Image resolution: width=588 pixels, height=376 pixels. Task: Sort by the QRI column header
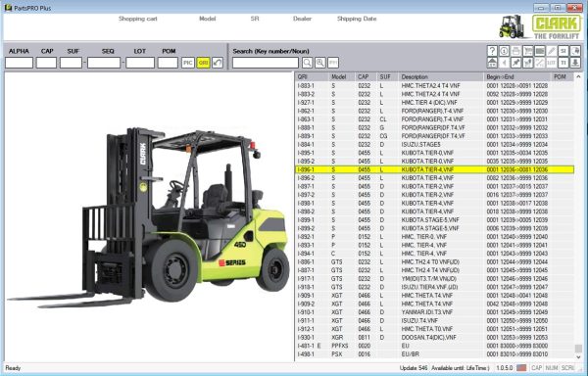click(312, 76)
